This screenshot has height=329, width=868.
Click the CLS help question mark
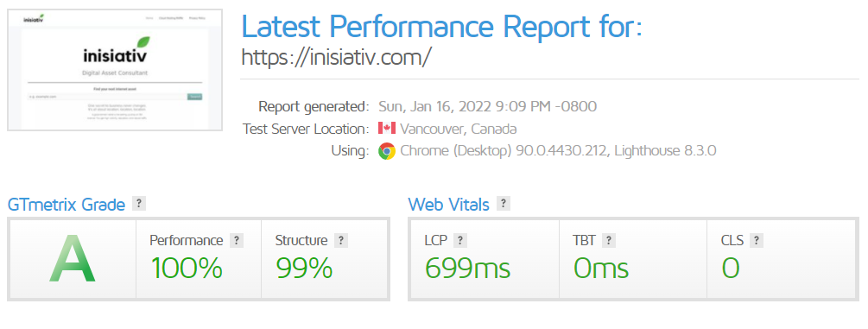coord(757,240)
